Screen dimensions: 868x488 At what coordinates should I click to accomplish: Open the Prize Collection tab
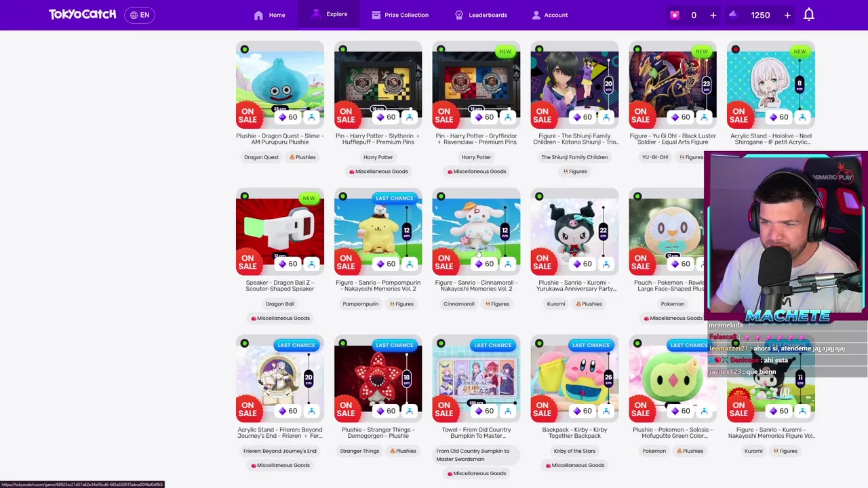click(400, 15)
